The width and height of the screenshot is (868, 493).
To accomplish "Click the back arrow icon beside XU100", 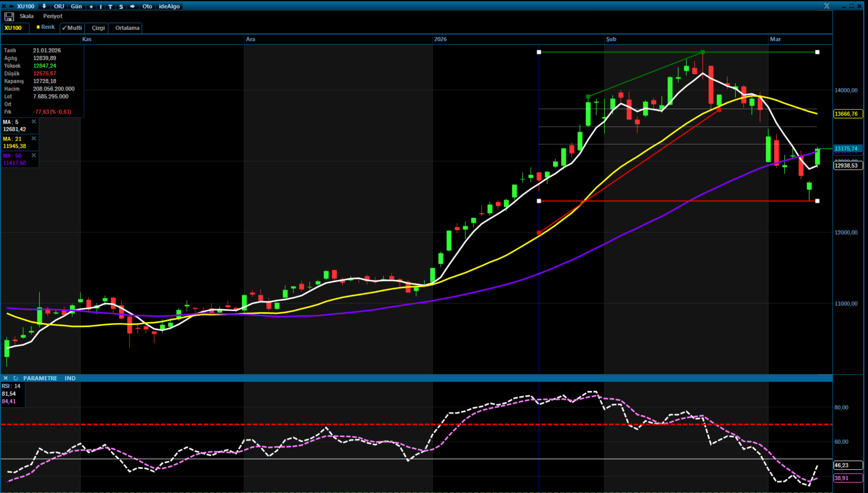I will (x=11, y=6).
